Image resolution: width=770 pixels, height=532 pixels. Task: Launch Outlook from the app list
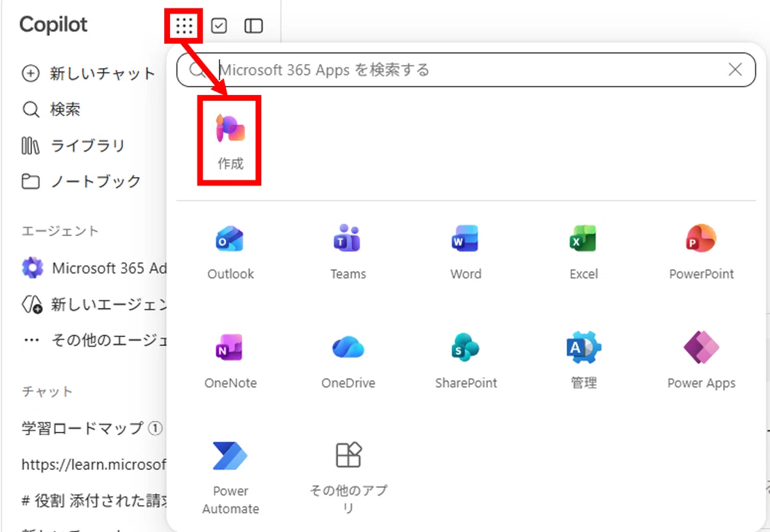point(230,252)
